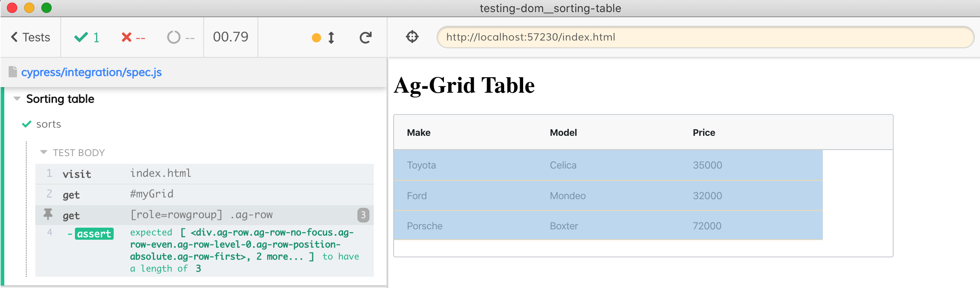
Task: Click the passed tests checkmark counter
Action: click(87, 38)
